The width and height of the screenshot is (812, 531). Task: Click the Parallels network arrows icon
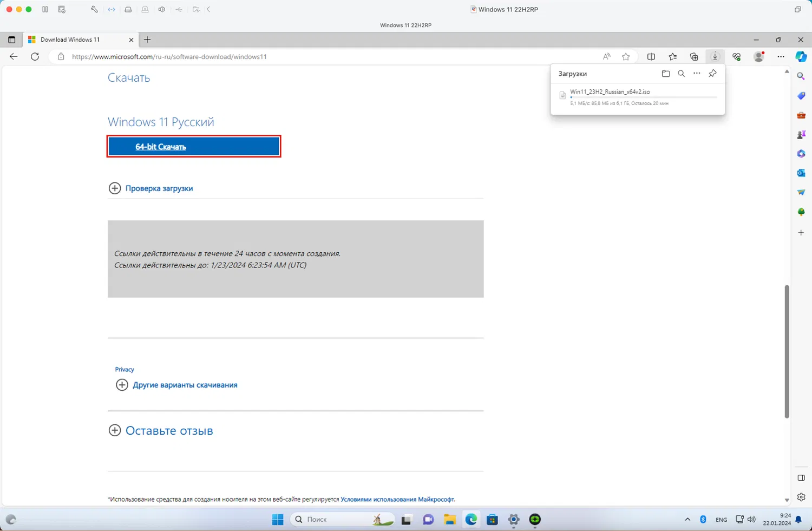(112, 9)
